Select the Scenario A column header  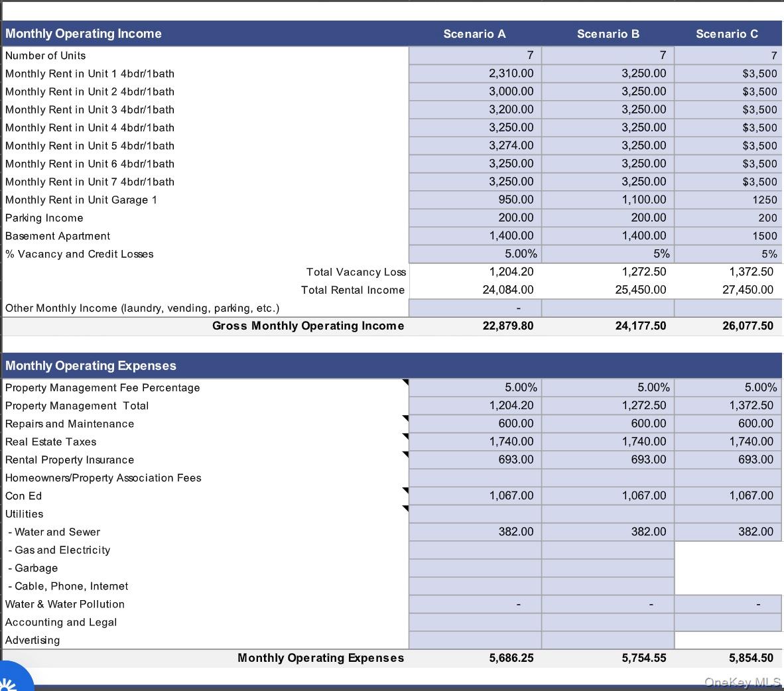point(474,34)
